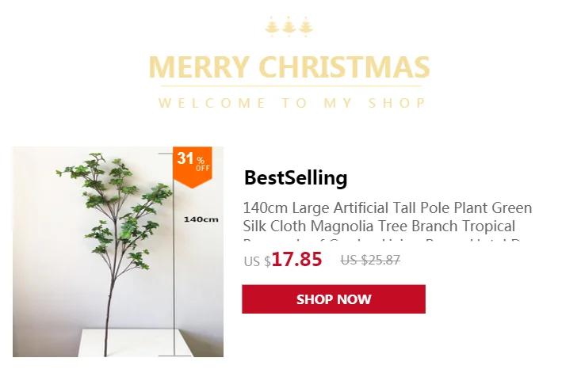Click the 140cm height label in the photo

click(201, 219)
